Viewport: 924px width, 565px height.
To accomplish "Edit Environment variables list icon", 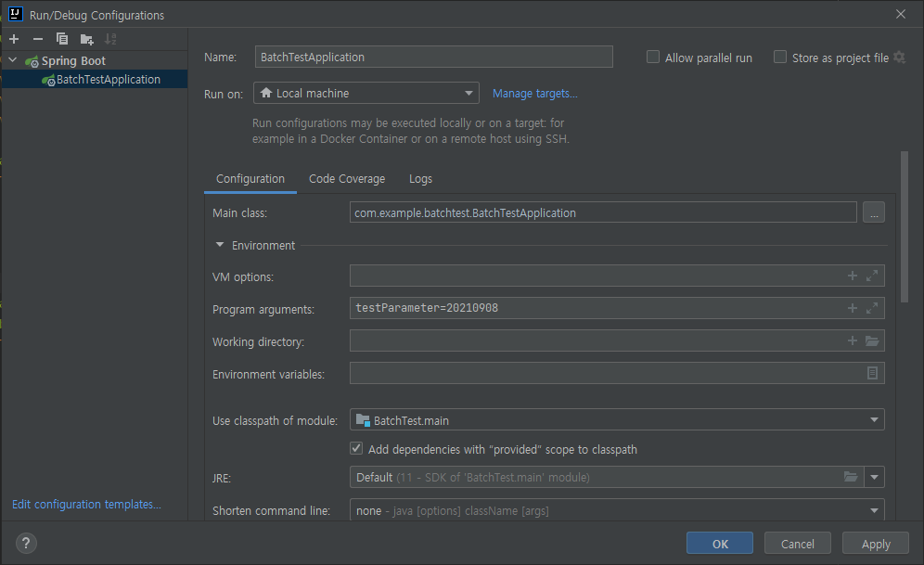I will pyautogui.click(x=872, y=373).
